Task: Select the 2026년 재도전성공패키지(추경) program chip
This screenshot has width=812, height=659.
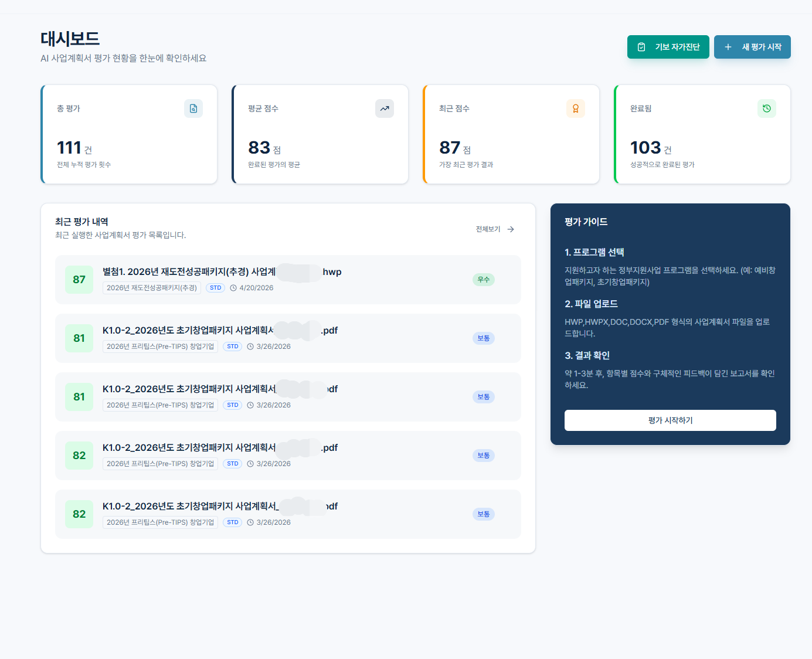Action: coord(151,288)
